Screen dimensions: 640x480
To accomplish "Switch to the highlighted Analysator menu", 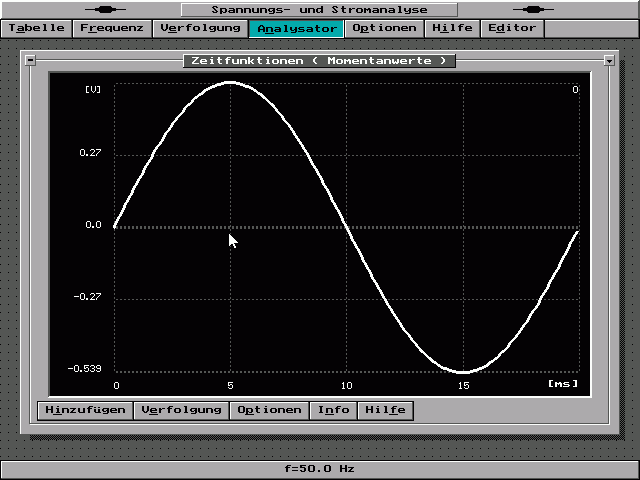I will [x=296, y=28].
